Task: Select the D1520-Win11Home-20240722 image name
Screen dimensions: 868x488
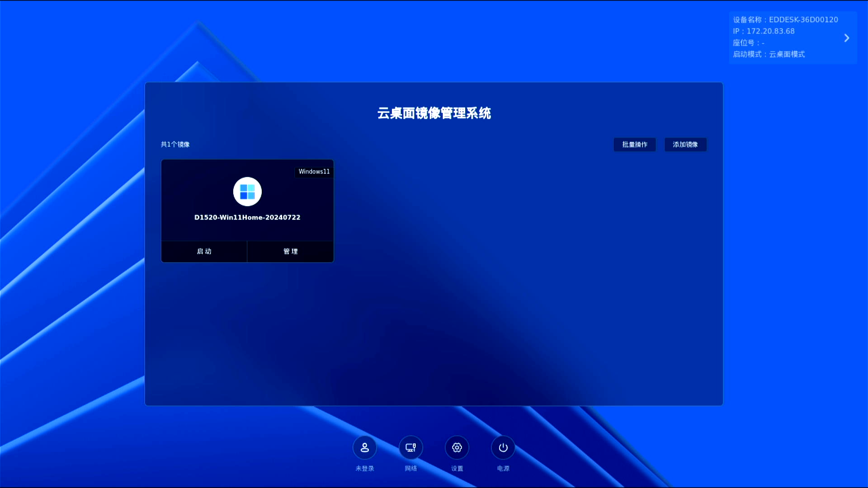Action: 247,217
